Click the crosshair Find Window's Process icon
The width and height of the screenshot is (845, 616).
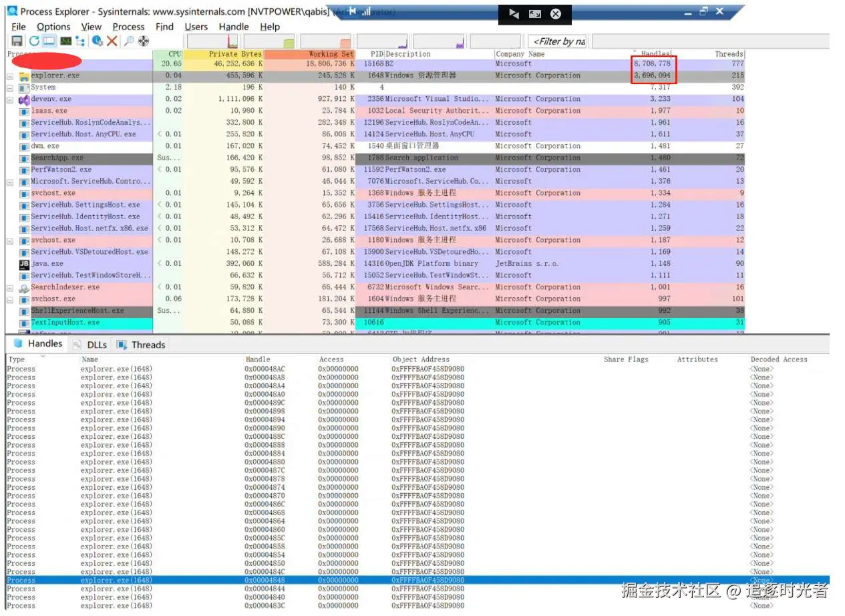[x=144, y=41]
